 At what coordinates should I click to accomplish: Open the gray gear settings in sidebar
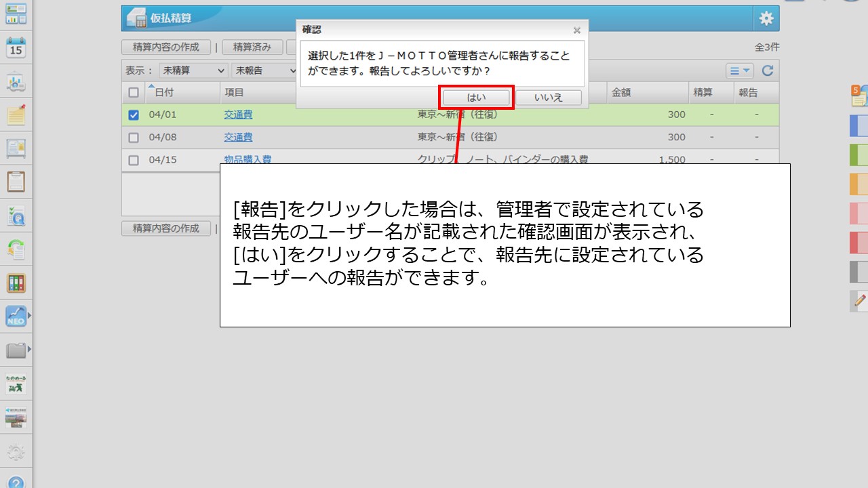point(16,451)
